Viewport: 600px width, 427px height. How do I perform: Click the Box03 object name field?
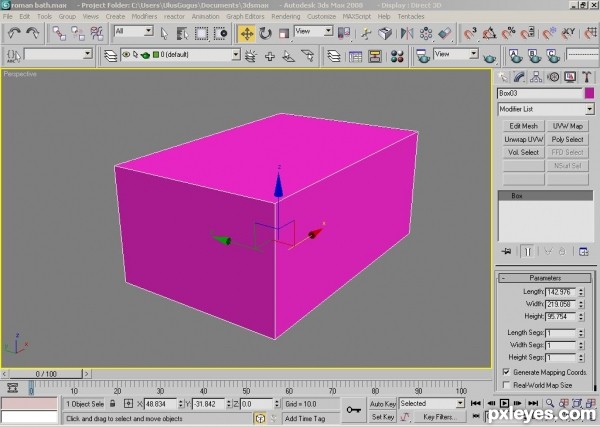540,93
